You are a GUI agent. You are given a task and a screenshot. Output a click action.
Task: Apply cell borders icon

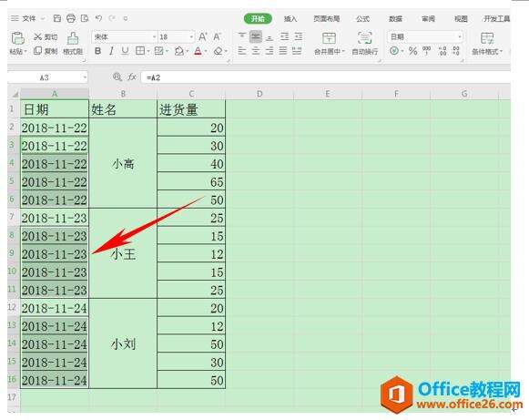139,51
